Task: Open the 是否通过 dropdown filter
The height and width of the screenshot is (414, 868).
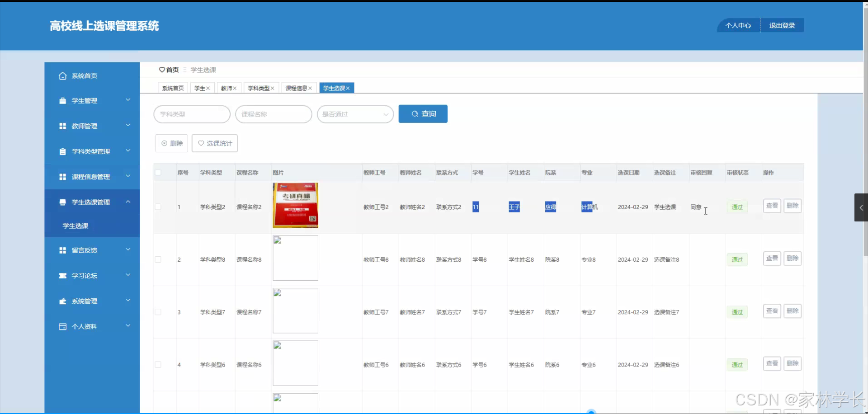Action: coord(355,114)
